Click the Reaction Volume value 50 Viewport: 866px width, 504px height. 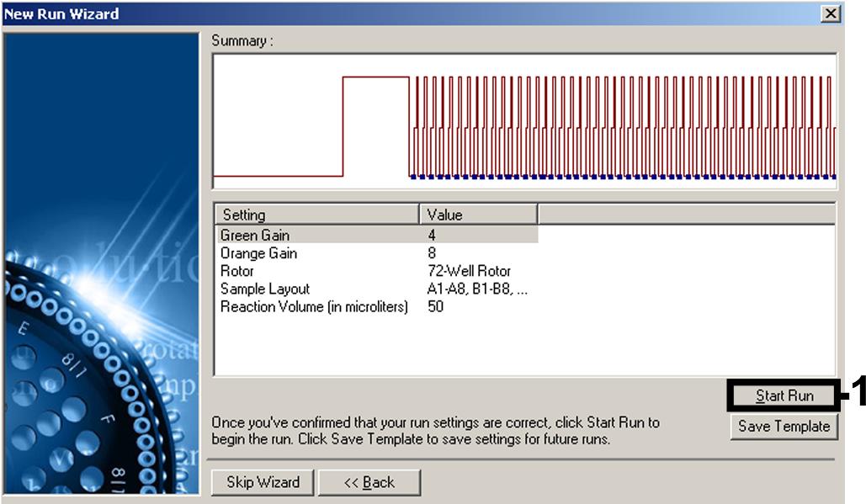[435, 306]
